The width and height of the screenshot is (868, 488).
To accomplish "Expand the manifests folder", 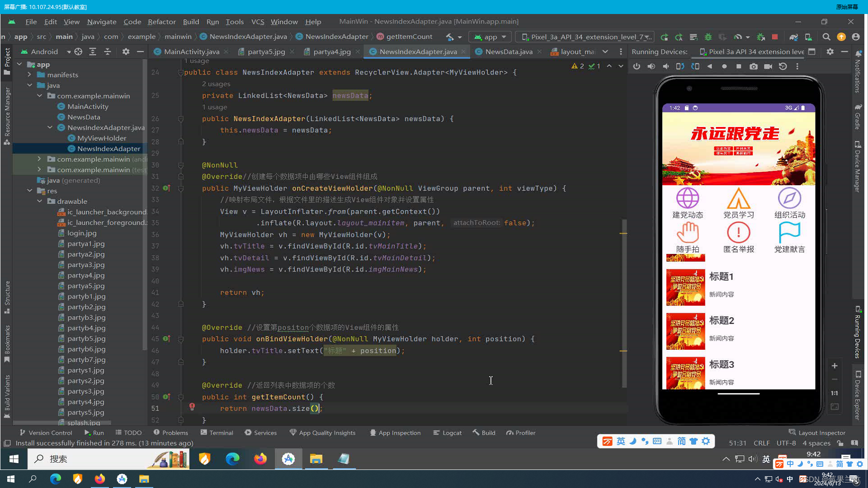I will (x=29, y=75).
